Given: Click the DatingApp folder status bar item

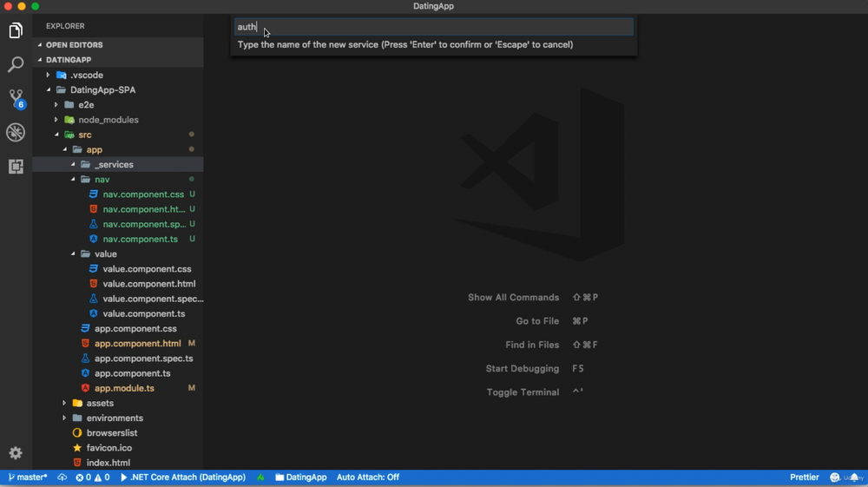Looking at the screenshot, I should [301, 477].
